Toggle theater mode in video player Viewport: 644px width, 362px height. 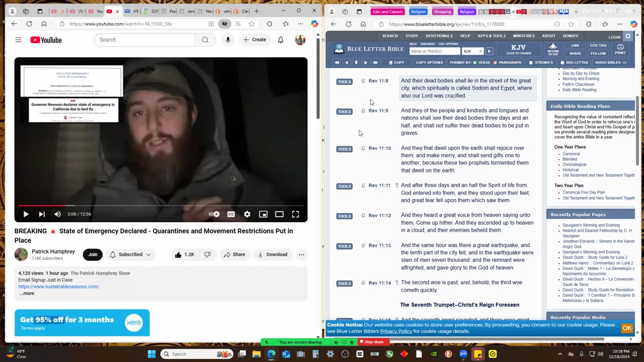coord(279,214)
